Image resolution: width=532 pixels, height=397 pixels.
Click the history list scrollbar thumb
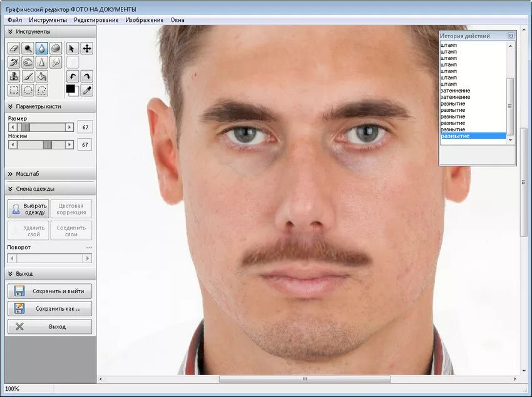click(x=510, y=106)
